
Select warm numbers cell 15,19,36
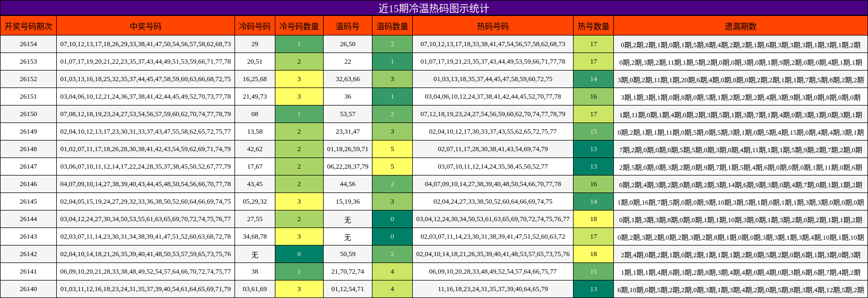point(348,201)
